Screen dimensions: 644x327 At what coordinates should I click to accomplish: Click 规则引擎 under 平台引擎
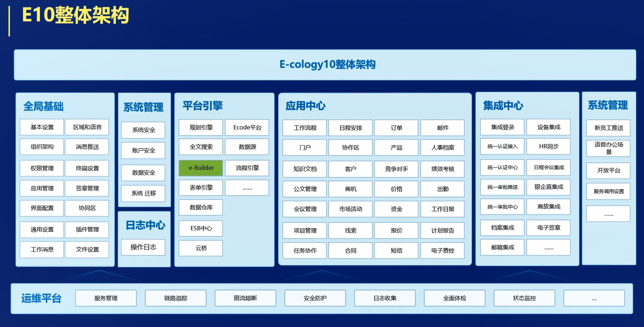click(x=200, y=127)
